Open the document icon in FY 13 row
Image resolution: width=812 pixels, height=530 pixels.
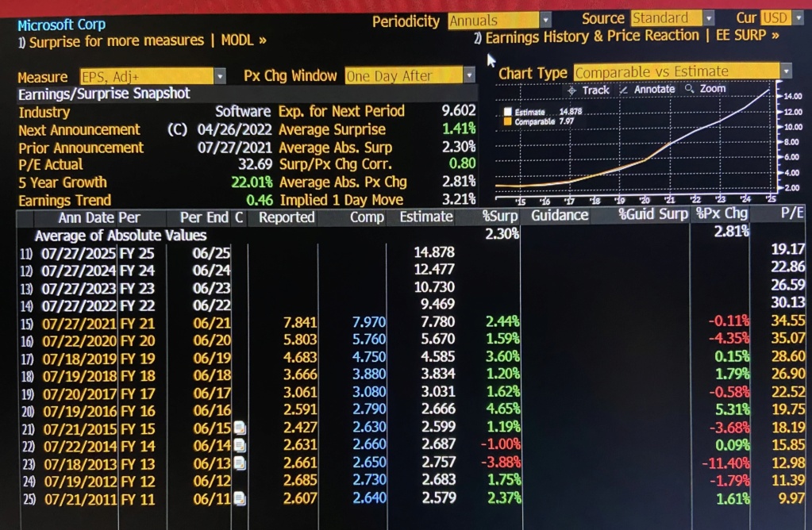240,463
